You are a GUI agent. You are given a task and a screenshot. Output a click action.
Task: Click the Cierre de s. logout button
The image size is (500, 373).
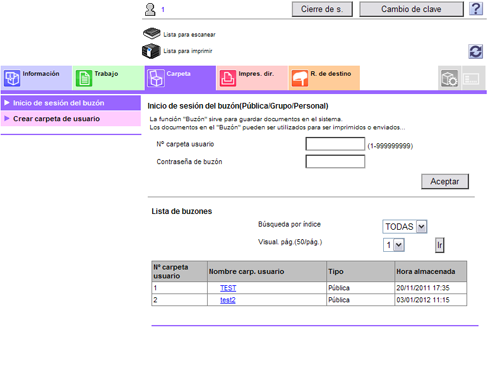tap(322, 9)
